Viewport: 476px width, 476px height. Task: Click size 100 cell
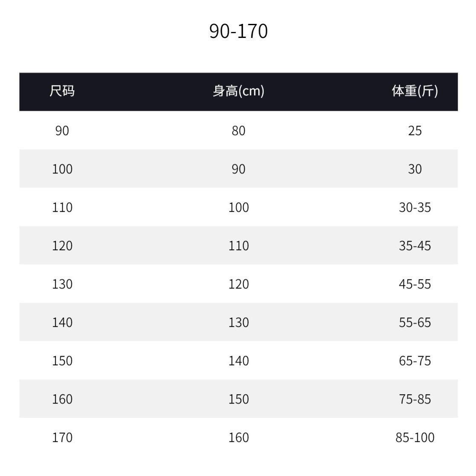62,169
